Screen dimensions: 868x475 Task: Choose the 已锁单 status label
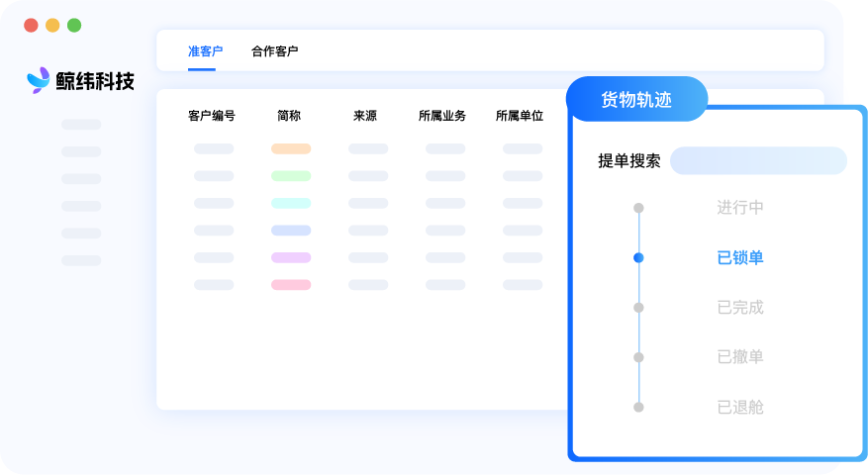tap(740, 257)
